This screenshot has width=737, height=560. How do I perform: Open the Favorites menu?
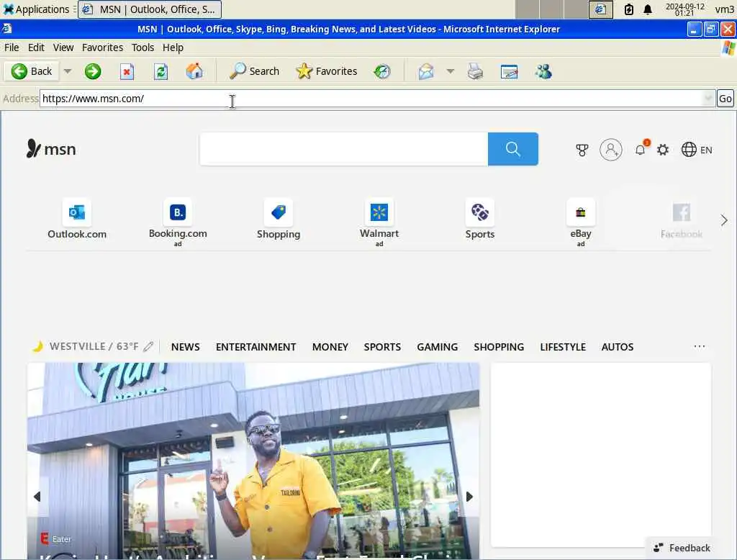(x=102, y=48)
